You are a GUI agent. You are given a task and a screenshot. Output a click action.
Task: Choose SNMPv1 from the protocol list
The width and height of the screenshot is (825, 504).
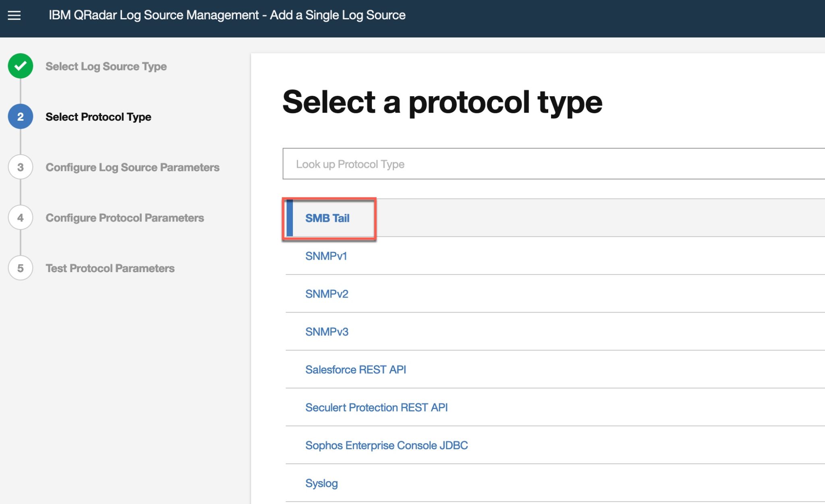click(x=327, y=256)
